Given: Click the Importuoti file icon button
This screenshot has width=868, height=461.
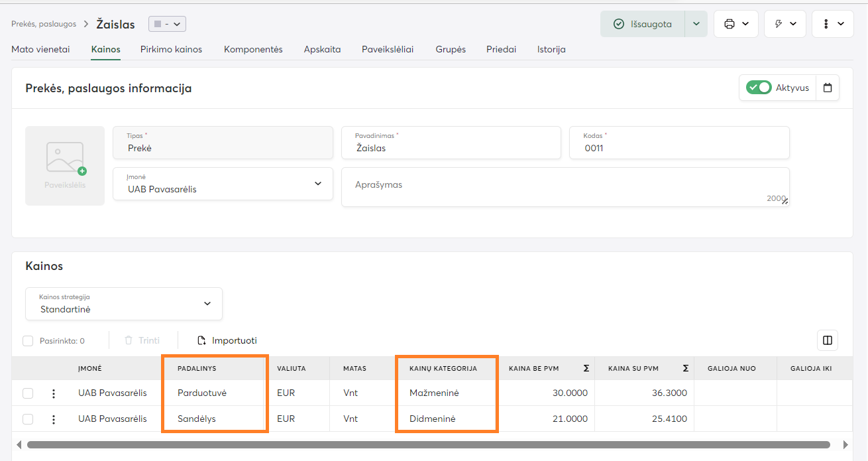Looking at the screenshot, I should click(x=227, y=340).
